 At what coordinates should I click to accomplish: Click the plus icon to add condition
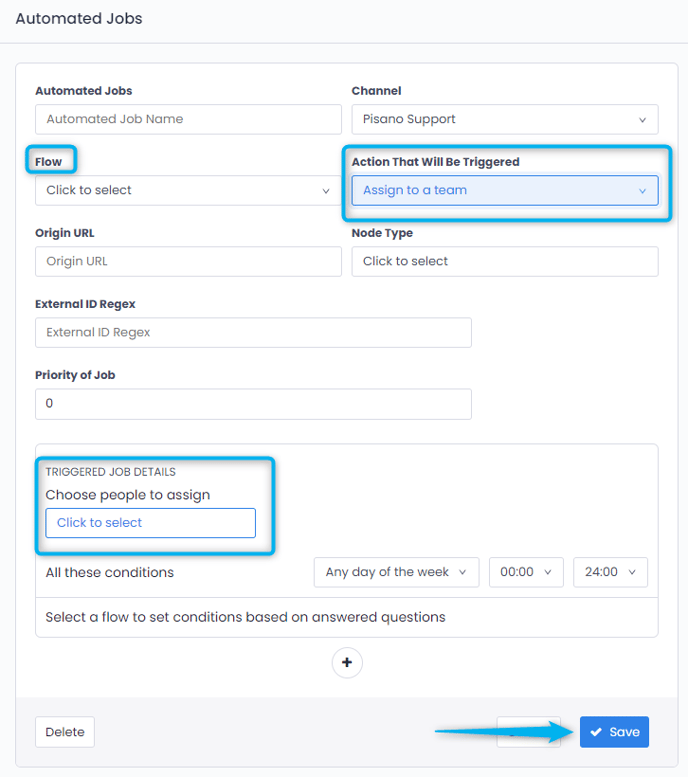click(x=347, y=662)
